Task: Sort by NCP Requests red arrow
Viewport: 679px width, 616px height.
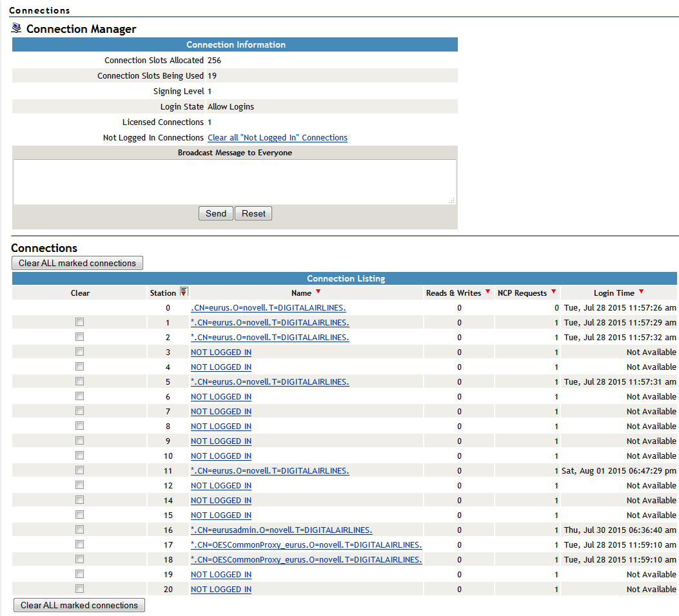Action: (553, 292)
